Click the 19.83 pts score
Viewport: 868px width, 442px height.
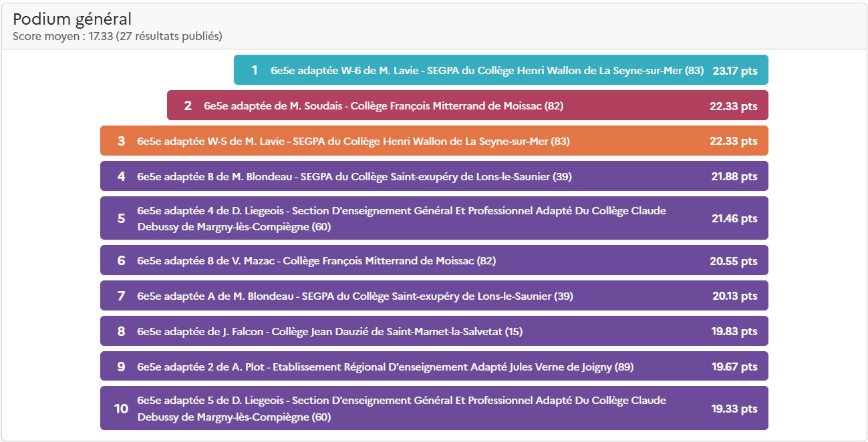click(734, 331)
